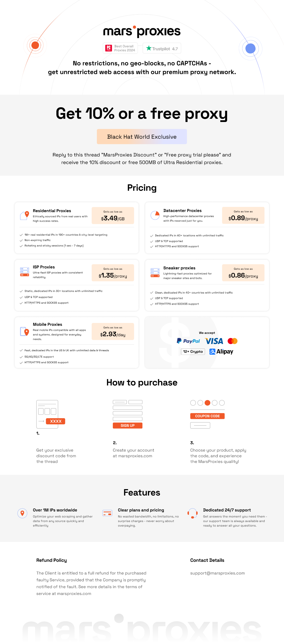Image resolution: width=284 pixels, height=644 pixels.
Task: Click the 12+ Crypto badge
Action: pos(193,351)
